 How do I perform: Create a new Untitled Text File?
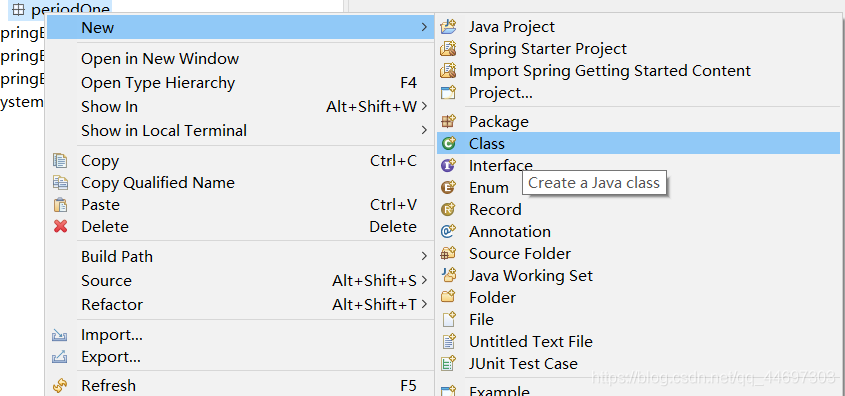(x=639, y=342)
